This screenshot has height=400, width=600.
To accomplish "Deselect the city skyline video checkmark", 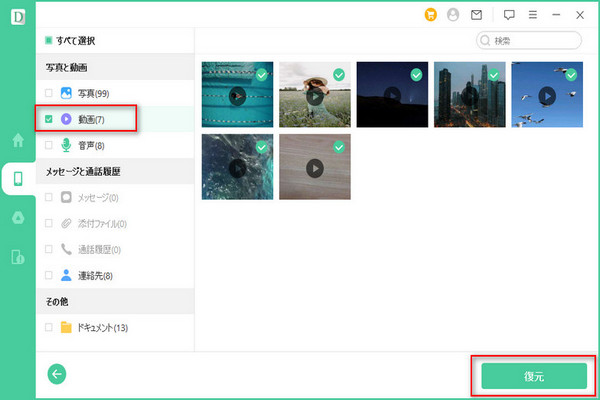I will click(494, 74).
